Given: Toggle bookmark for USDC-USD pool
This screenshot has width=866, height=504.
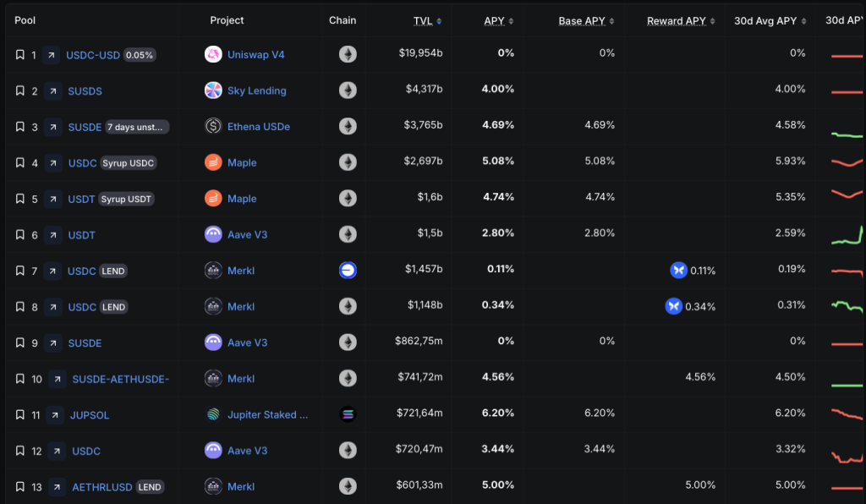Looking at the screenshot, I should pyautogui.click(x=20, y=55).
